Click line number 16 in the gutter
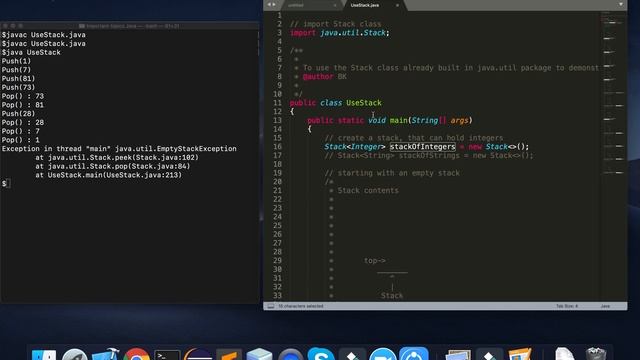640x360 pixels. [278, 147]
